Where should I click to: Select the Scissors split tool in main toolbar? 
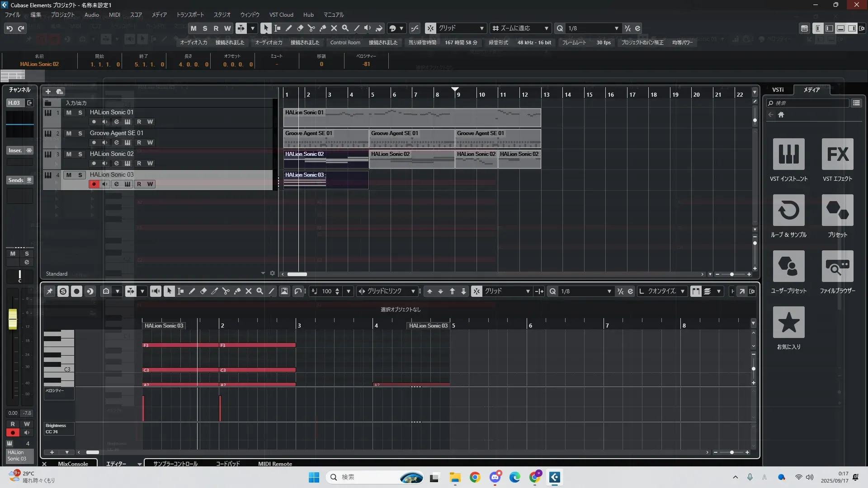pyautogui.click(x=311, y=28)
